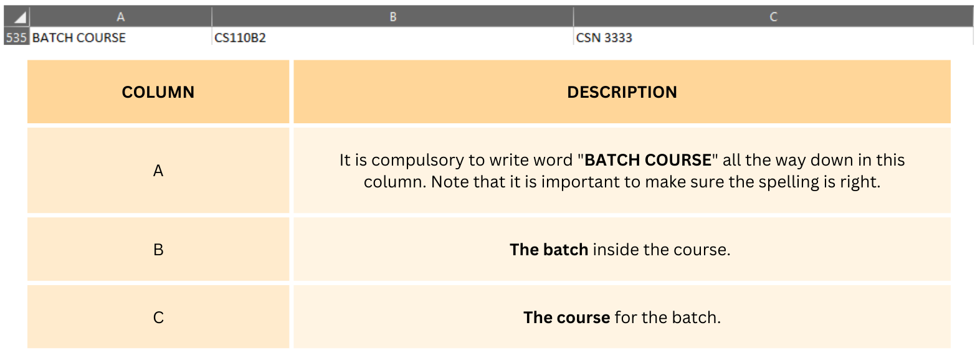Click the cell containing CS110B2

240,37
